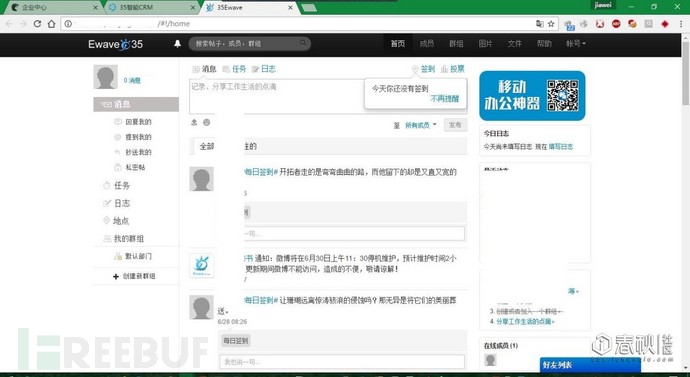Viewport: 690px width, 377px height.
Task: Click the 填写日志 link
Action: (561, 147)
